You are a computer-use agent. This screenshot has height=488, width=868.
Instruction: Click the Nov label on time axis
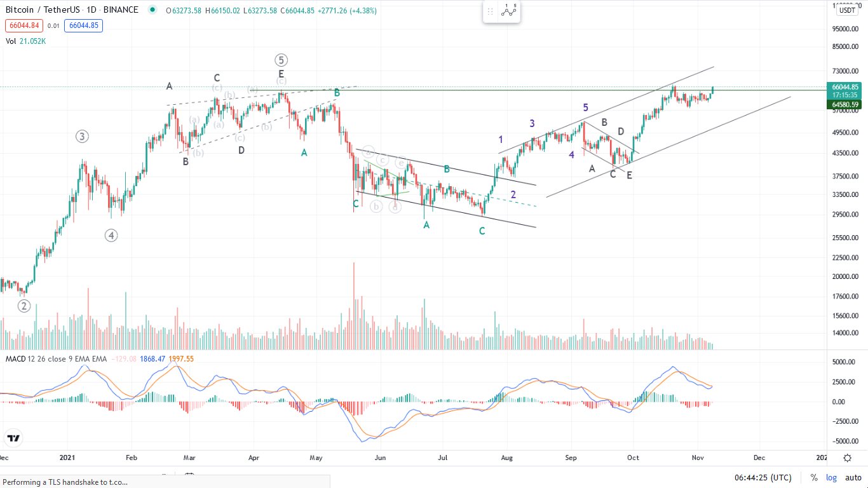[698, 457]
